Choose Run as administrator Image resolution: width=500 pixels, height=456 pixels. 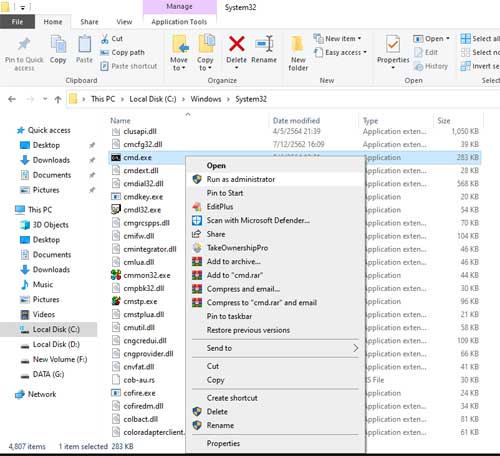[276, 179]
